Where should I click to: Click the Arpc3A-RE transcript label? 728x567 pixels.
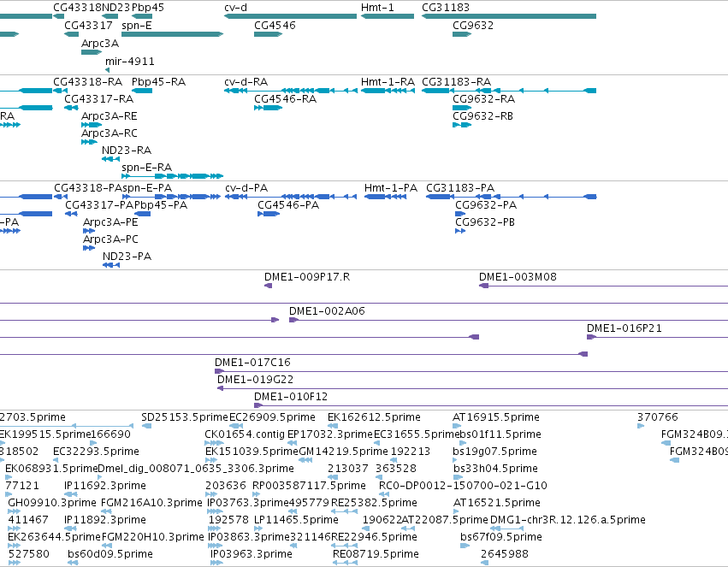click(x=109, y=116)
